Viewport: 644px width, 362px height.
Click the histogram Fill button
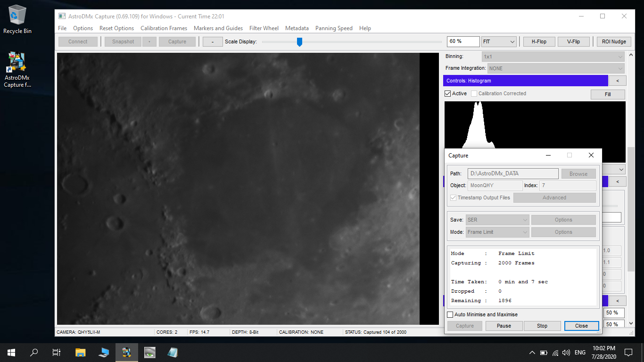(608, 94)
